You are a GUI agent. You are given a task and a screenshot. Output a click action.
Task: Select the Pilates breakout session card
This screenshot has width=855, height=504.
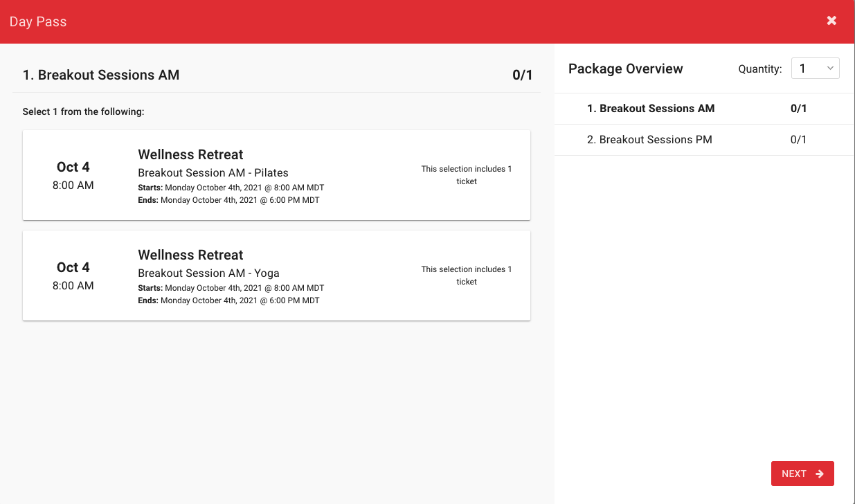pyautogui.click(x=276, y=175)
